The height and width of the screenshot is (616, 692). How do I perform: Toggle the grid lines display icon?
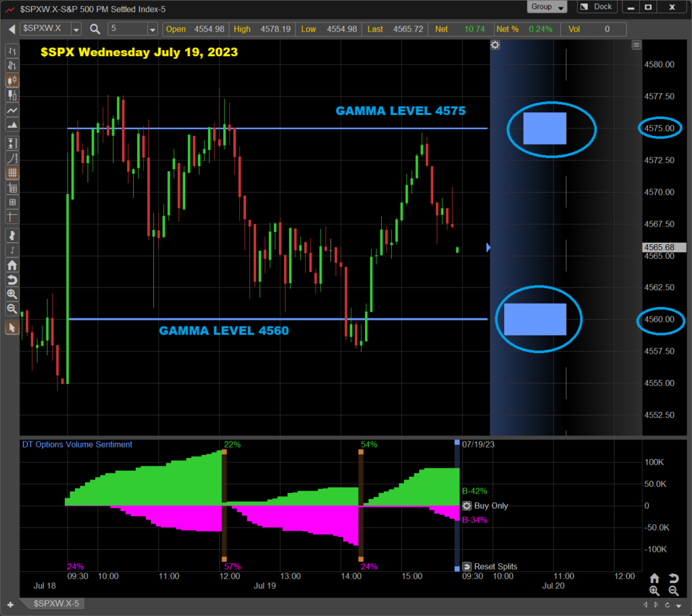[11, 172]
